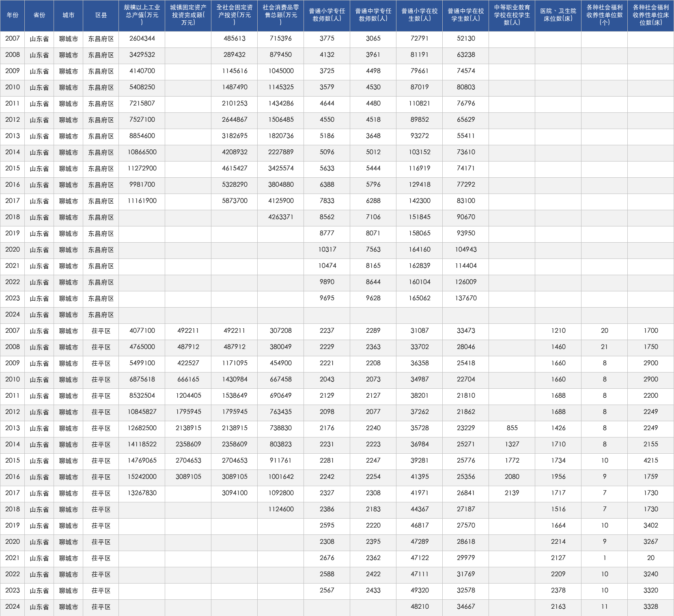Select the 164160 primary students cell

tap(420, 250)
